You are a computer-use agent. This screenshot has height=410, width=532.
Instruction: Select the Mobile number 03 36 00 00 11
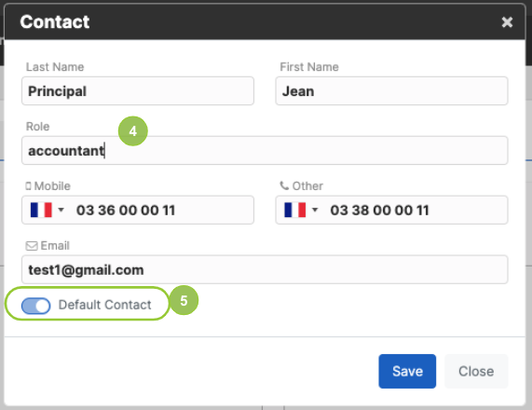tap(126, 210)
